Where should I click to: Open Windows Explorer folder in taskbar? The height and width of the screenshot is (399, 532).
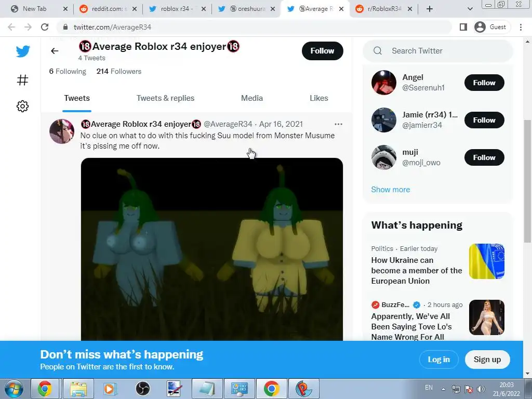coord(78,389)
